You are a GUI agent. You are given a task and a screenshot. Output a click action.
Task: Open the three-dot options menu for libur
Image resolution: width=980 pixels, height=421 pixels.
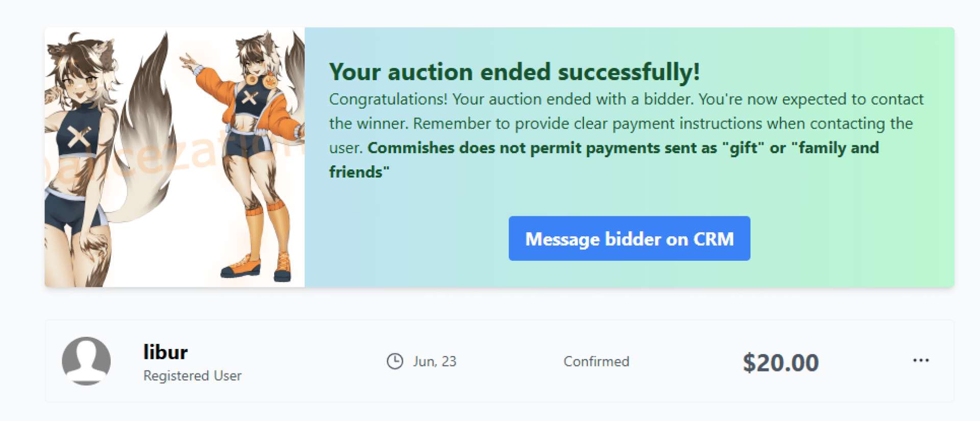coord(921,360)
